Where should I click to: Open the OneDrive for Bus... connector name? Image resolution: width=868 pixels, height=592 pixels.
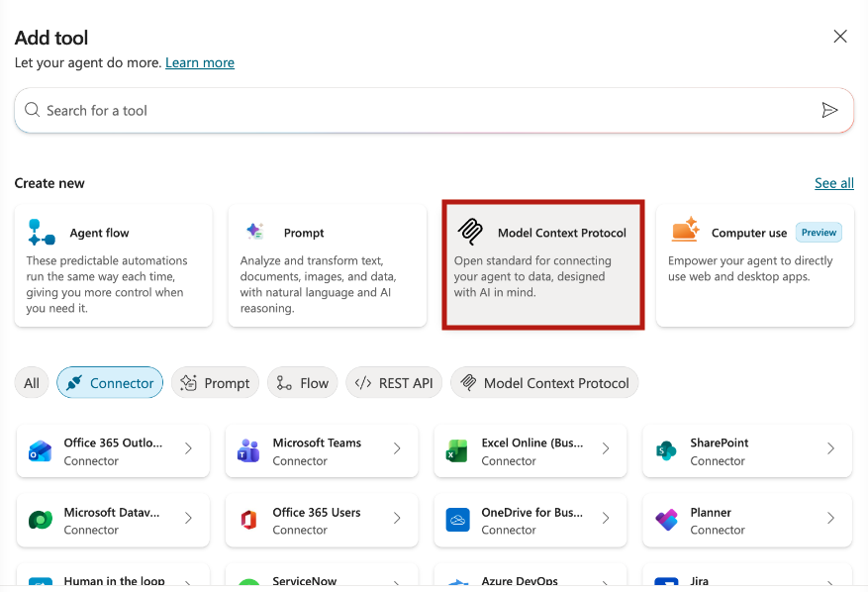[531, 512]
